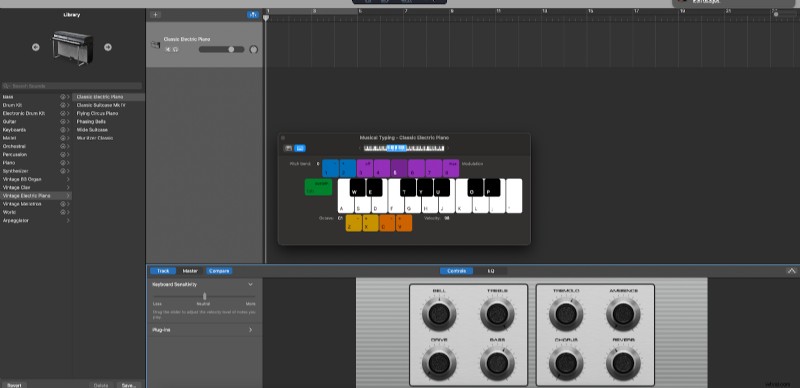Click the keyboard range overview strip

[404, 148]
